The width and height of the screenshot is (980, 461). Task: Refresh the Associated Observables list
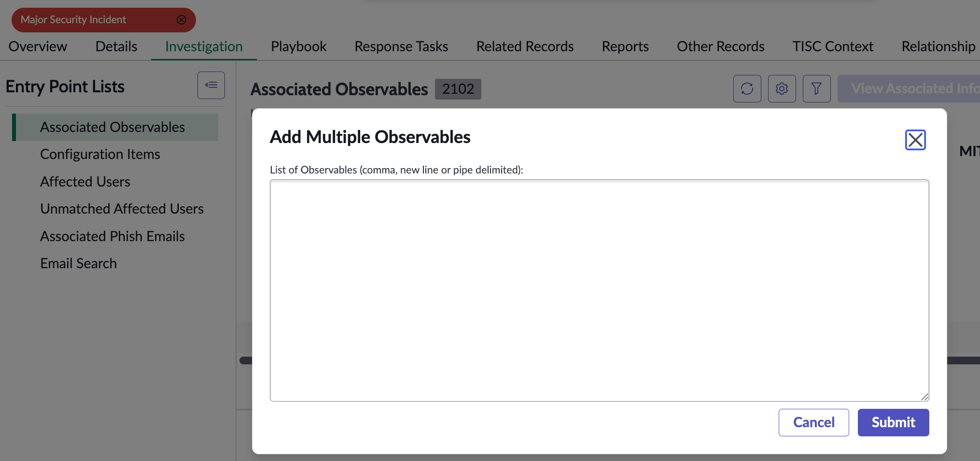pos(747,88)
